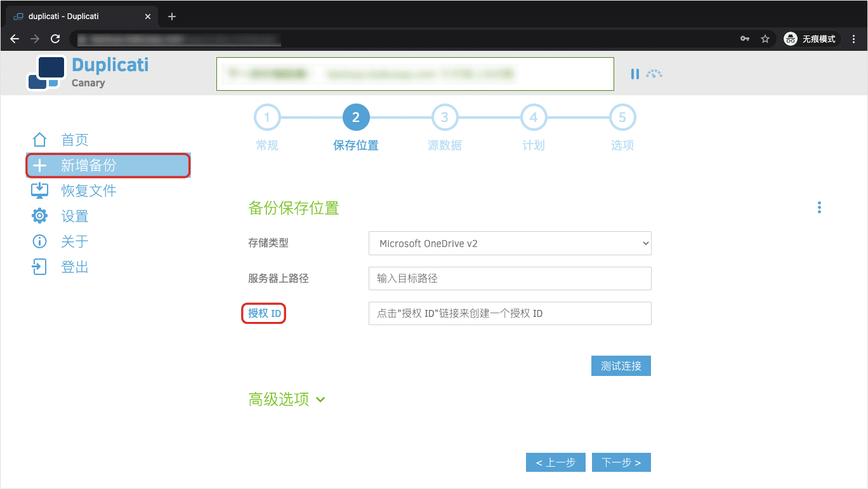Click the 上一步 button

(556, 462)
